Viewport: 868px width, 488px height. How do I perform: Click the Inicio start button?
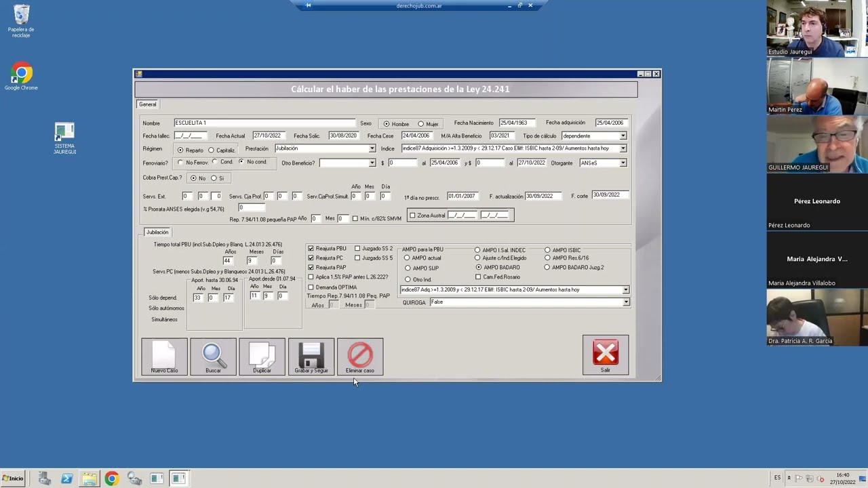(13, 479)
